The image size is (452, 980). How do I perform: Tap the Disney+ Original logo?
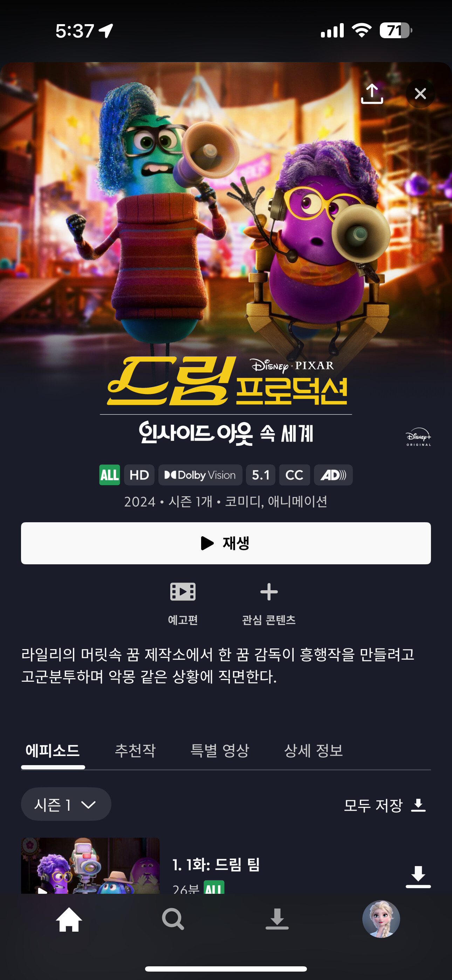418,437
